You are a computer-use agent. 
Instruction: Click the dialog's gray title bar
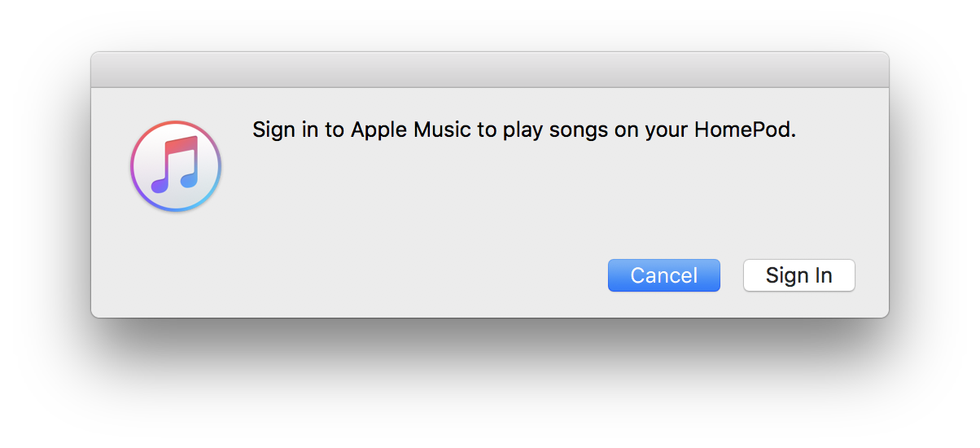tap(489, 70)
